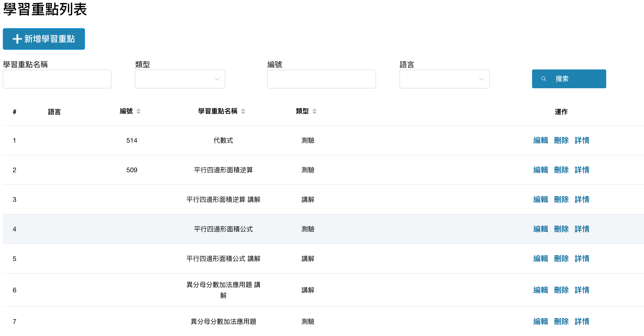Viewport: 644px width, 336px height.
Task: Click the 搜索 search button
Action: tap(569, 79)
